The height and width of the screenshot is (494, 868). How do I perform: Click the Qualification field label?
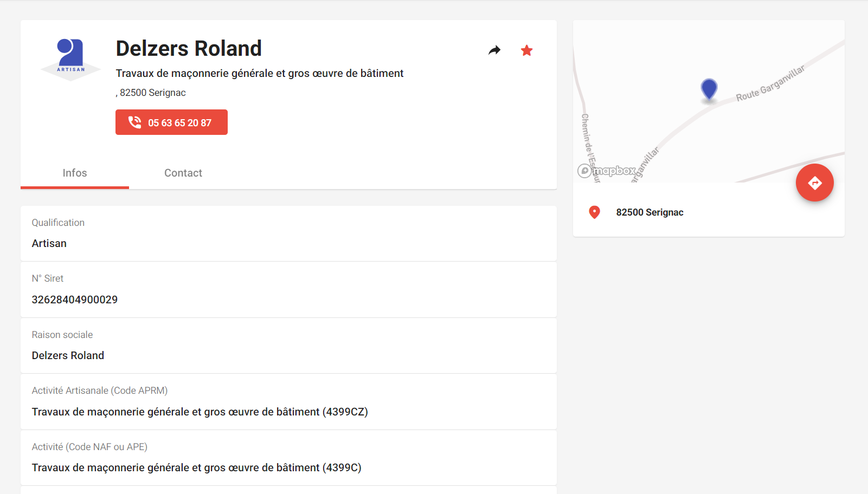click(58, 223)
